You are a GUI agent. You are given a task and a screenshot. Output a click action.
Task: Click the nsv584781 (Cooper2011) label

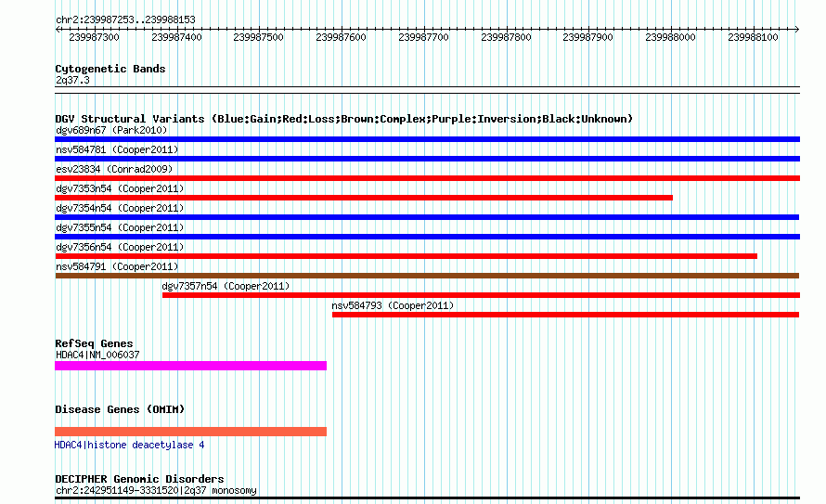(x=117, y=149)
